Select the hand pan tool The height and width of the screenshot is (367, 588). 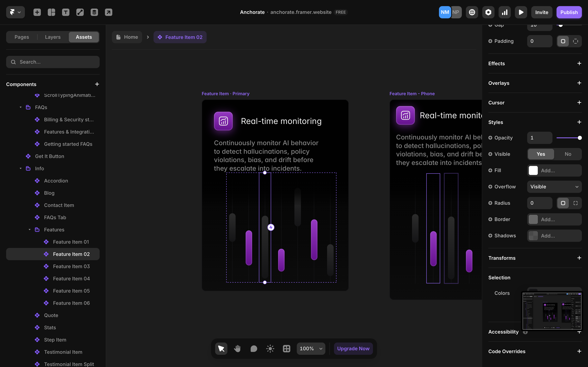click(237, 349)
